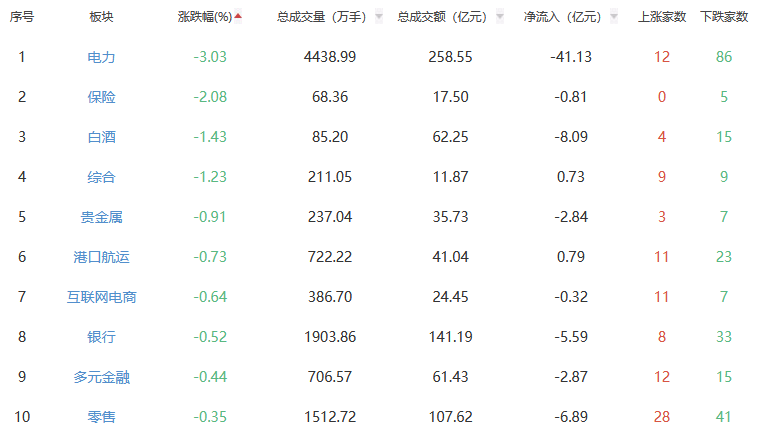Viewport: 760px width, 439px height.
Task: Open the 港口航运 sector link
Action: coord(101,257)
